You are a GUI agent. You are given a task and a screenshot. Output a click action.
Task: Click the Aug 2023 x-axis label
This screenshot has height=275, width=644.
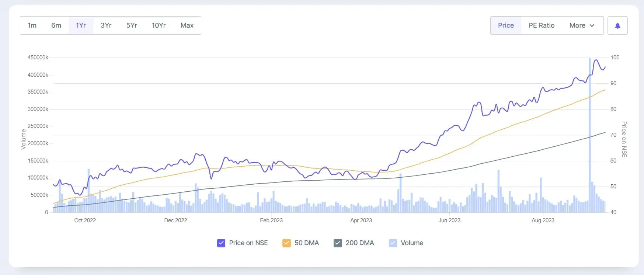[x=543, y=220]
